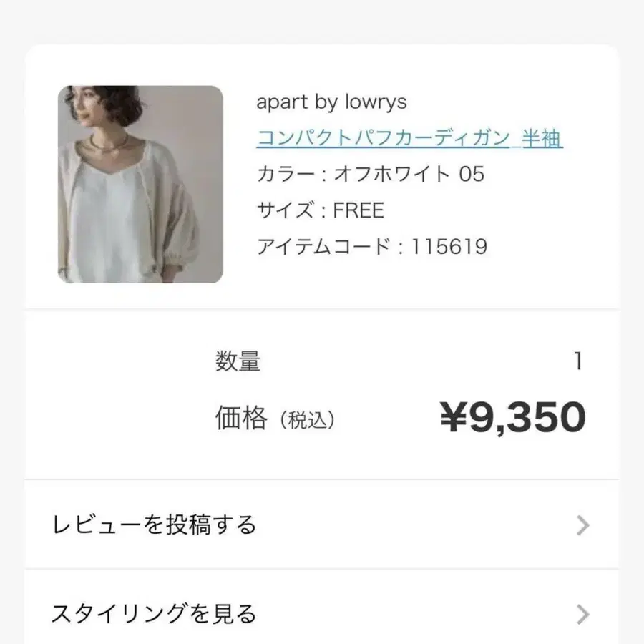Click the ¥9,350 price amount
The image size is (644, 644).
512,417
